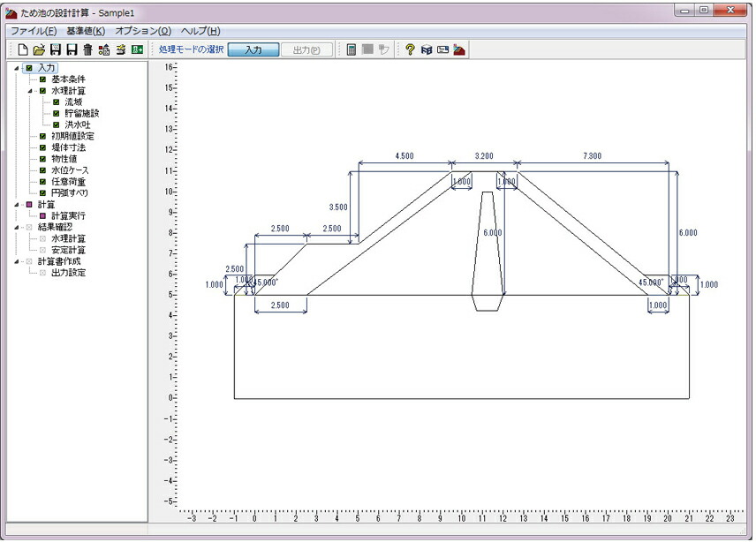Click the first floppy disk save icon
The height and width of the screenshot is (542, 756).
tap(56, 49)
